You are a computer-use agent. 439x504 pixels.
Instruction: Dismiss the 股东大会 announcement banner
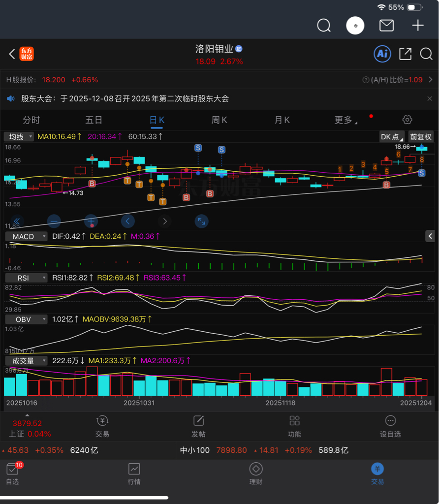[430, 98]
